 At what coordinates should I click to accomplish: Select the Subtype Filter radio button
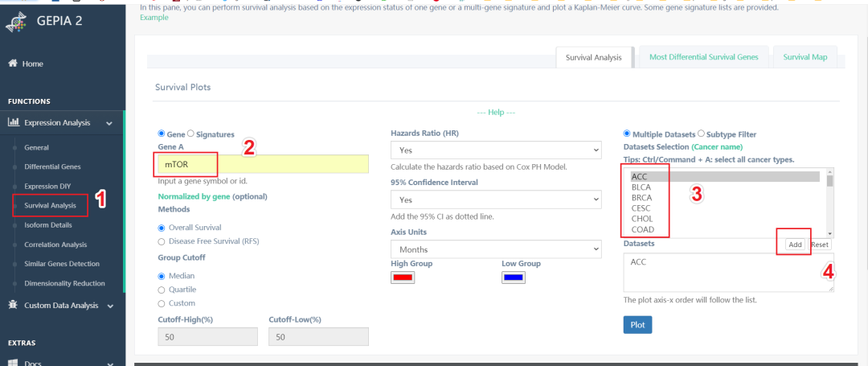[x=701, y=134]
